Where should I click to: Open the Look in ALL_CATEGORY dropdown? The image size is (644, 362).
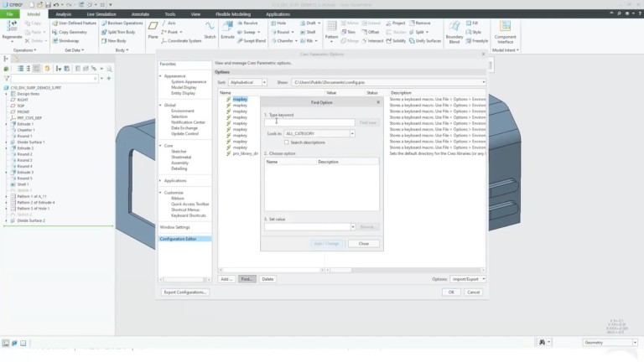click(319, 134)
